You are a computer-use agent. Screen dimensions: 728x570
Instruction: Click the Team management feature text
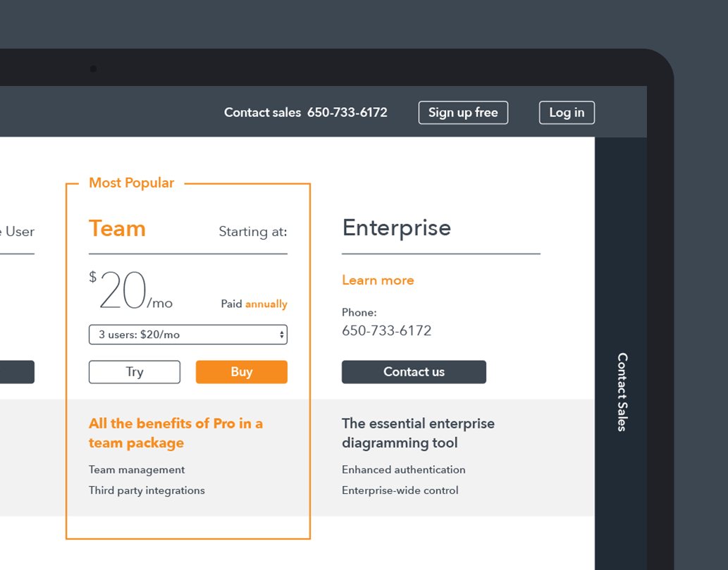pos(137,470)
